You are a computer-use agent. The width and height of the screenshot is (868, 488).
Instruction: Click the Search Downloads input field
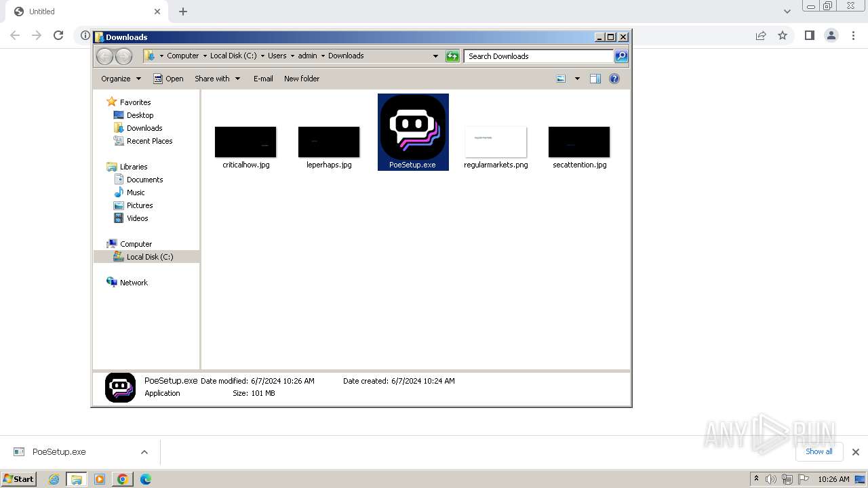539,56
